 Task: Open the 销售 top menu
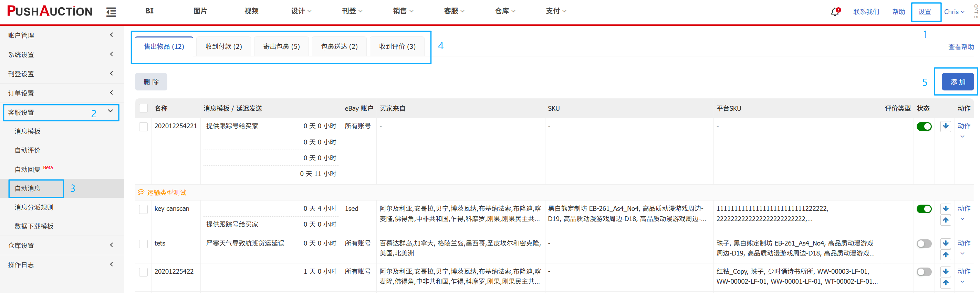pyautogui.click(x=403, y=11)
